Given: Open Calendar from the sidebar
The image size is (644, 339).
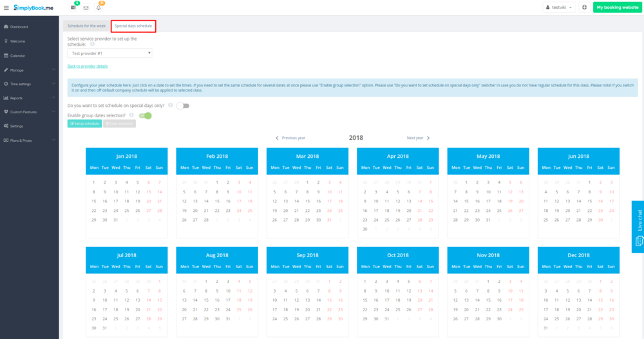Looking at the screenshot, I should pos(17,55).
